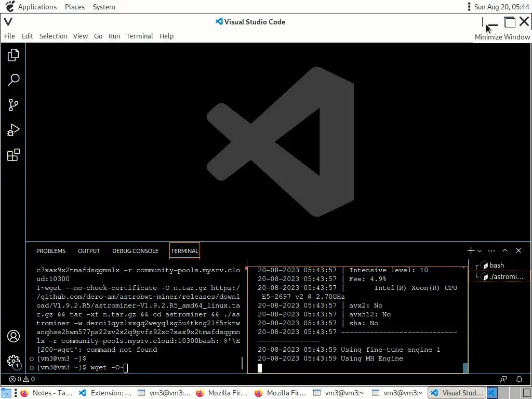This screenshot has height=399, width=532.
Task: Open the Explorer view in activity bar
Action: pyautogui.click(x=13, y=55)
